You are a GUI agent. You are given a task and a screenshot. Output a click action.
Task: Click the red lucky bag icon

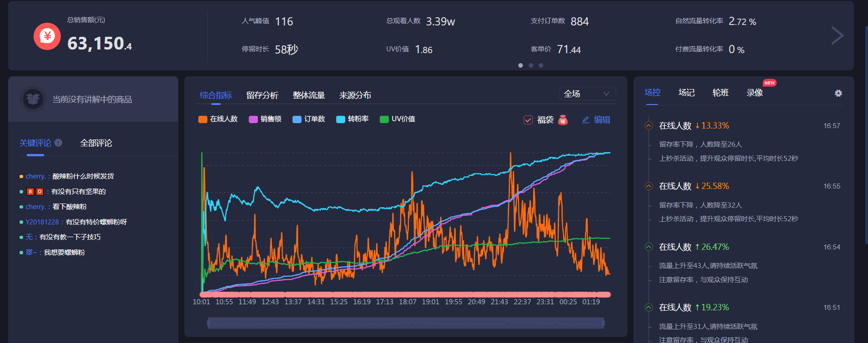(x=563, y=119)
